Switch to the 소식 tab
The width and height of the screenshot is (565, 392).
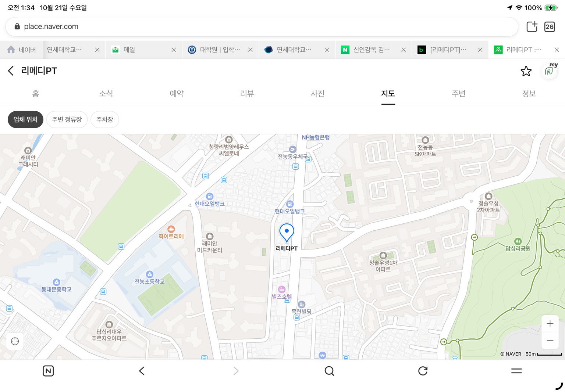106,94
